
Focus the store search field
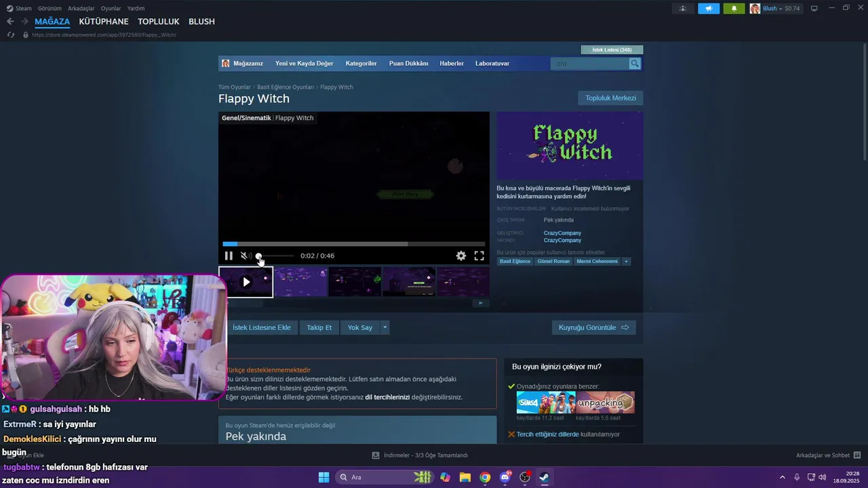pos(590,64)
